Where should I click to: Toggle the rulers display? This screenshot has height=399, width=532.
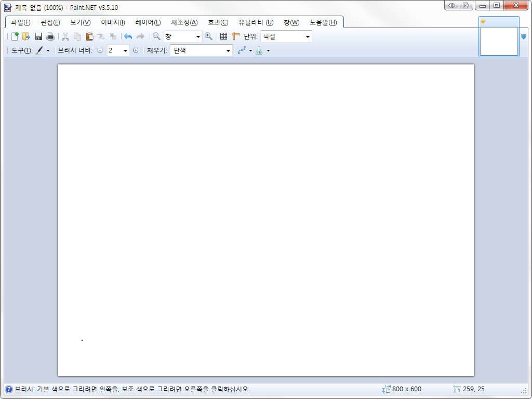(235, 36)
